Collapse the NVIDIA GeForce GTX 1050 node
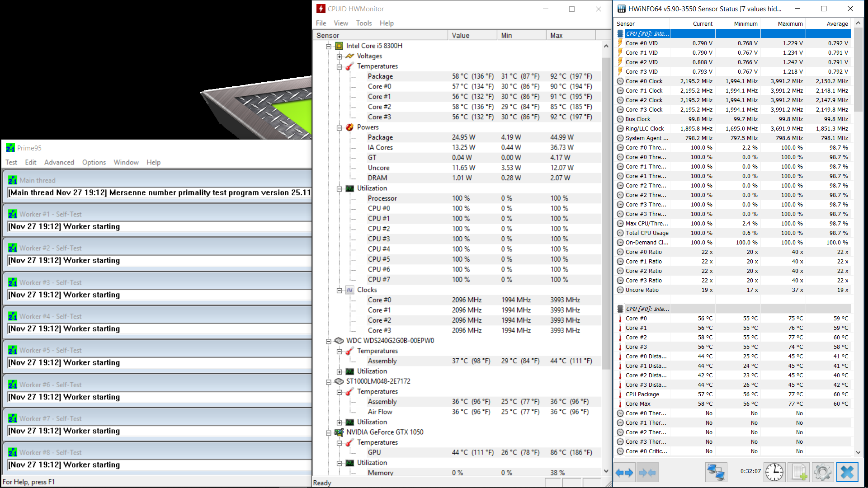This screenshot has width=868, height=488. tap(329, 433)
